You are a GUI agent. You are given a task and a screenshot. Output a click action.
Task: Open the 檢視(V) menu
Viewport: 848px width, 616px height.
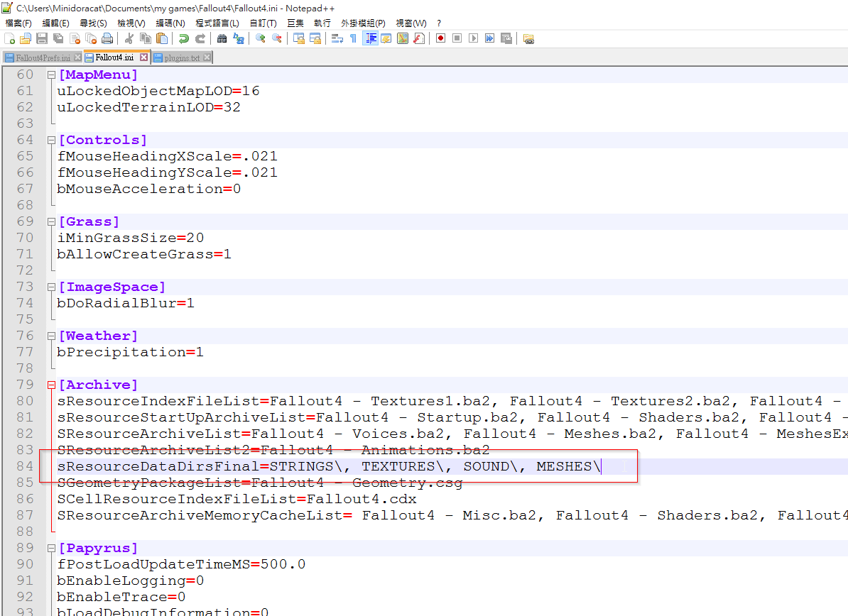click(131, 23)
